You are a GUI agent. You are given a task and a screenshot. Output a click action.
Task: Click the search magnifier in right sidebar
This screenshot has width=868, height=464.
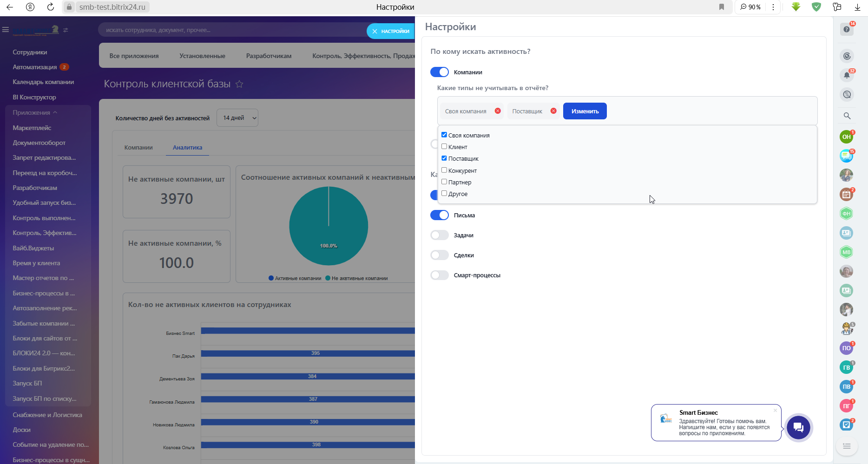tap(847, 116)
